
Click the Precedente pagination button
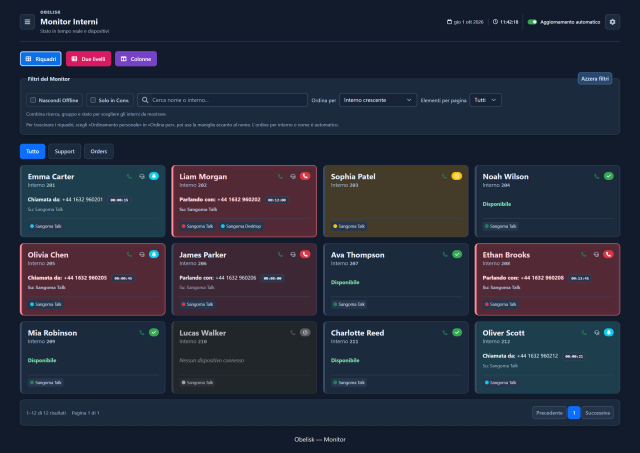549,413
